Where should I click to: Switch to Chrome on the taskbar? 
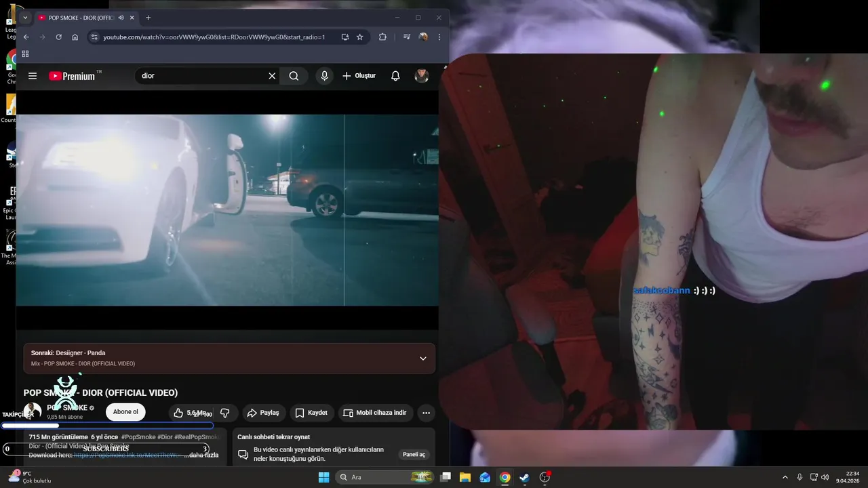point(505,477)
